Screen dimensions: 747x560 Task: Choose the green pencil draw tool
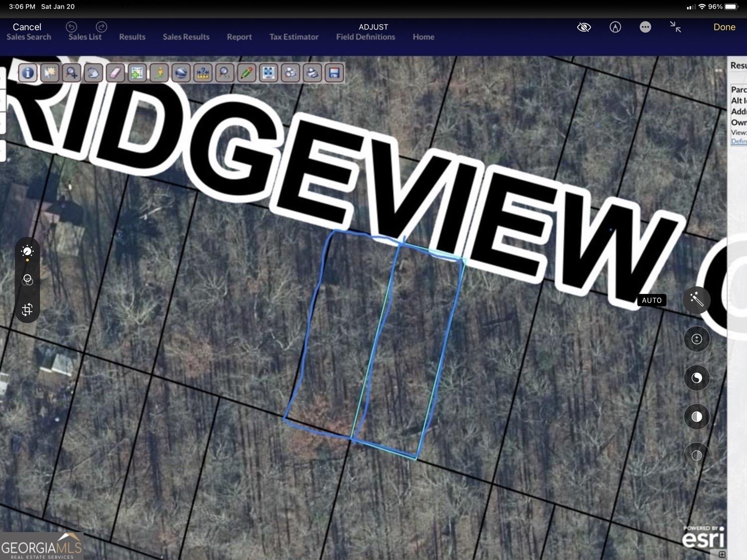[247, 73]
